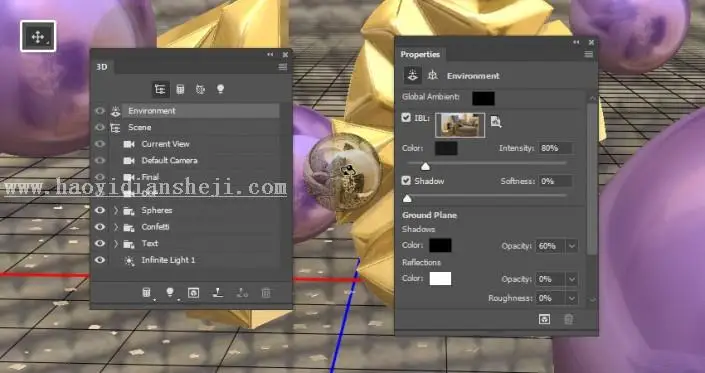Click the Properties panel scrollbar

(593, 178)
